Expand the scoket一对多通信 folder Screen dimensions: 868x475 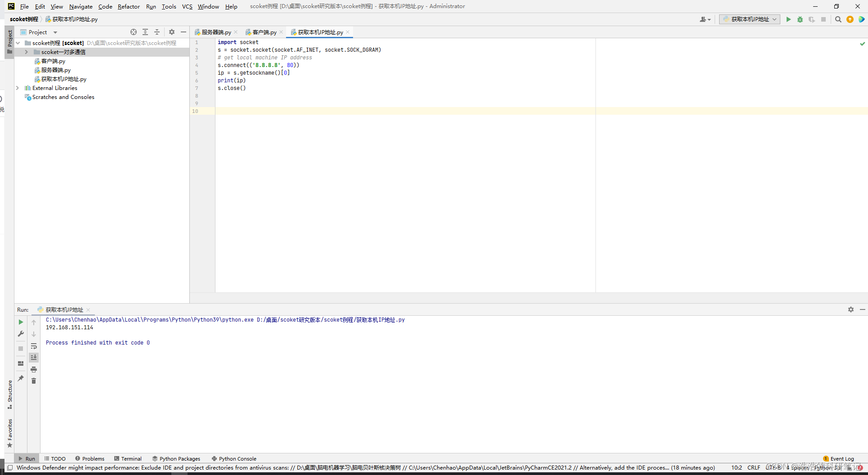[x=27, y=52]
